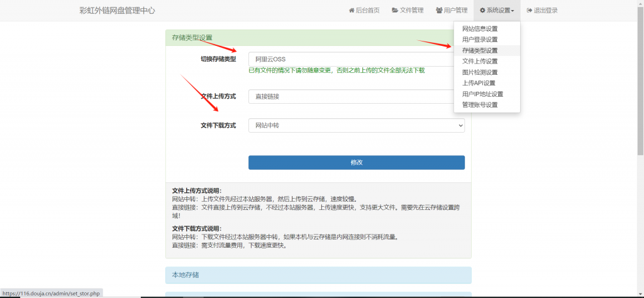This screenshot has height=298, width=644.
Task: Click the line 直接链接：需支付流量费用，下载速度更快
Action: [x=230, y=246]
